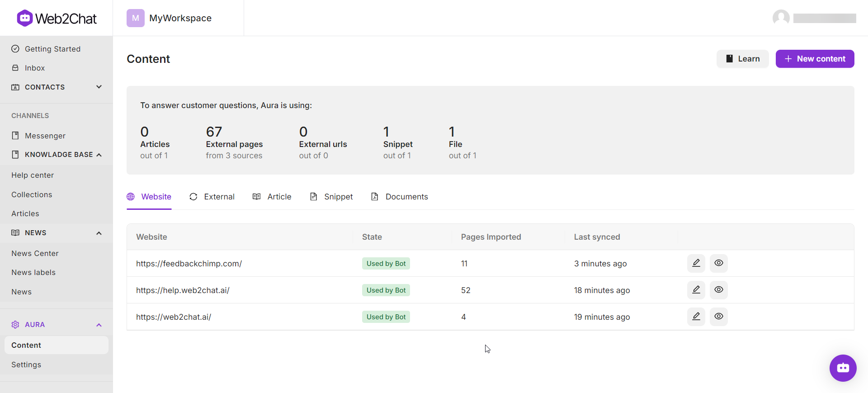Click Used by Bot badge for help.web2chat.ai

[386, 290]
